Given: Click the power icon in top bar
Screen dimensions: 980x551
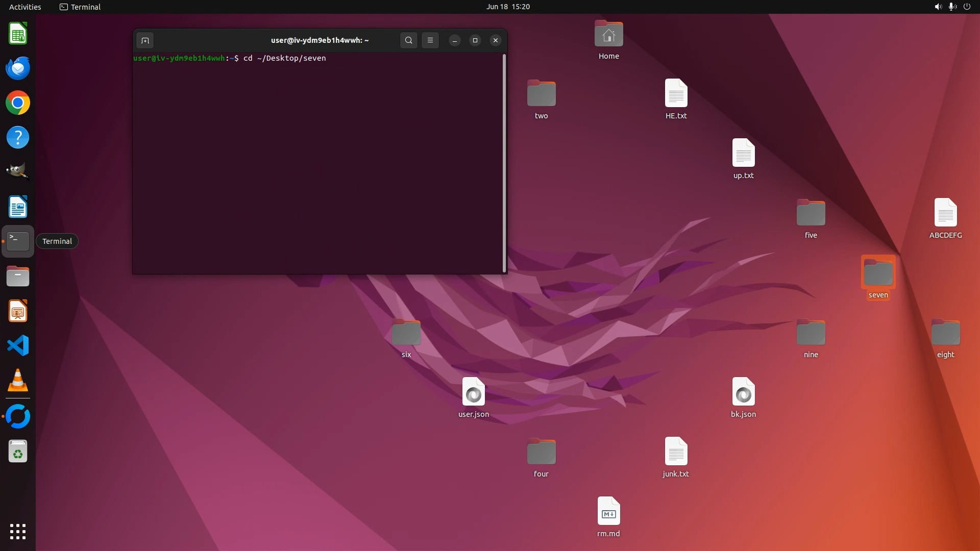Looking at the screenshot, I should 967,7.
